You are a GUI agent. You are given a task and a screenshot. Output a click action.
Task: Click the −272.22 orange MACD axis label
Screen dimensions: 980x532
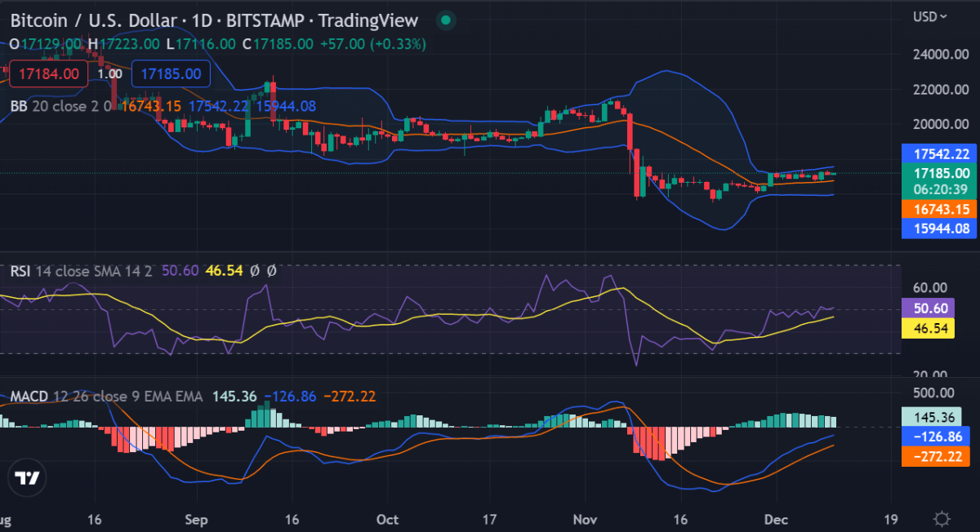[x=937, y=457]
